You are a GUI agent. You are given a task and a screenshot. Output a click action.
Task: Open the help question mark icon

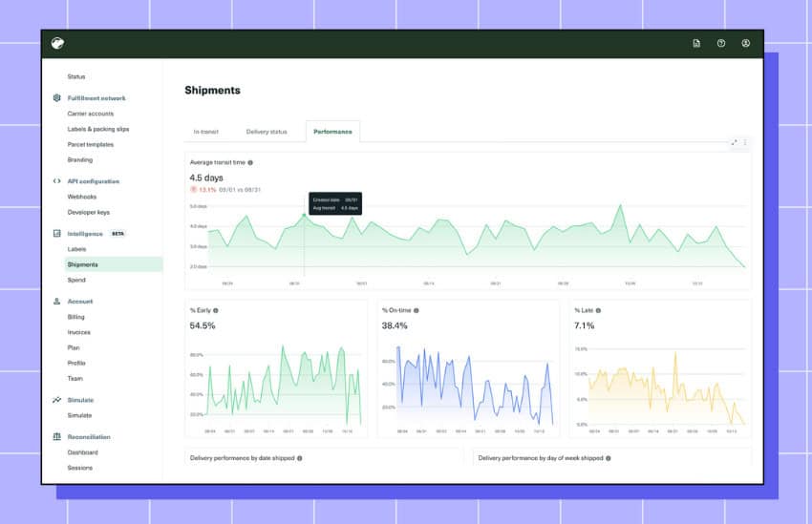tap(721, 44)
